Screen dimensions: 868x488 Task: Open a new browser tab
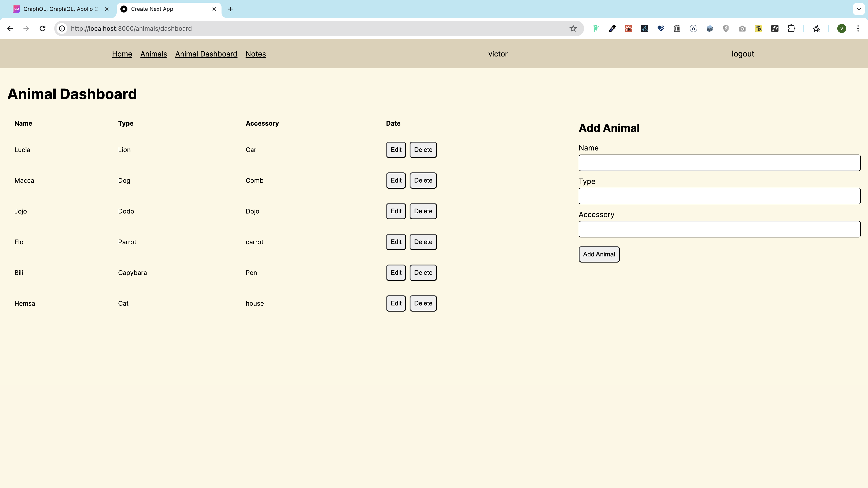(x=231, y=9)
